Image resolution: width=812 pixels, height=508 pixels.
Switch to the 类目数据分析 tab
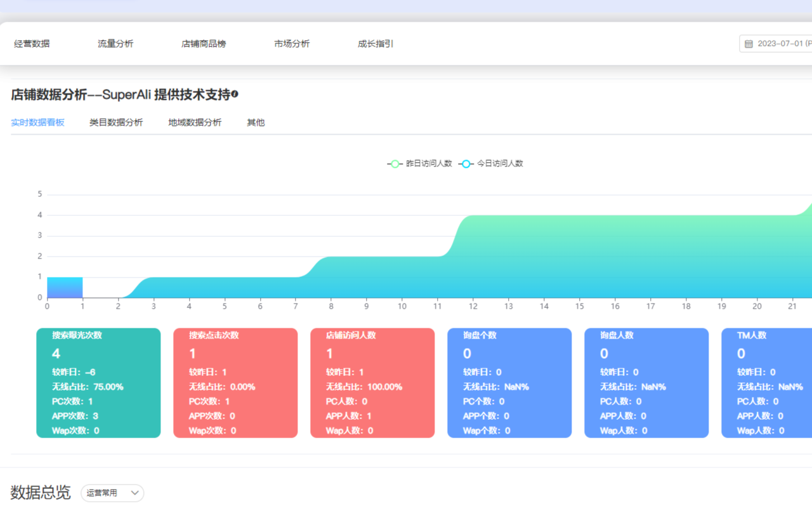(117, 123)
